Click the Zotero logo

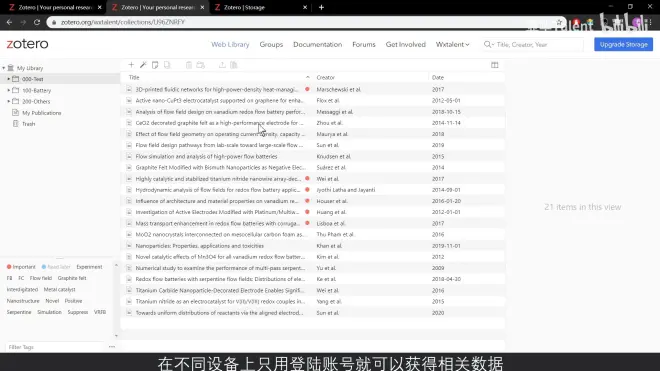[x=27, y=44]
